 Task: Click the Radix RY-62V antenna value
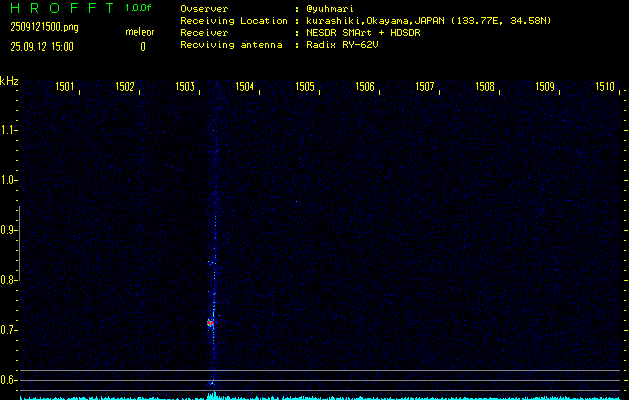[x=342, y=45]
